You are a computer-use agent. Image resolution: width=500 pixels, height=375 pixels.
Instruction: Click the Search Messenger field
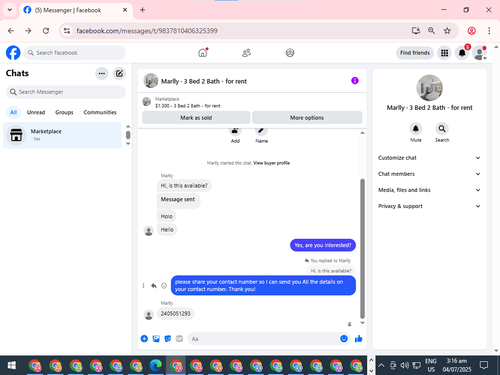point(66,92)
